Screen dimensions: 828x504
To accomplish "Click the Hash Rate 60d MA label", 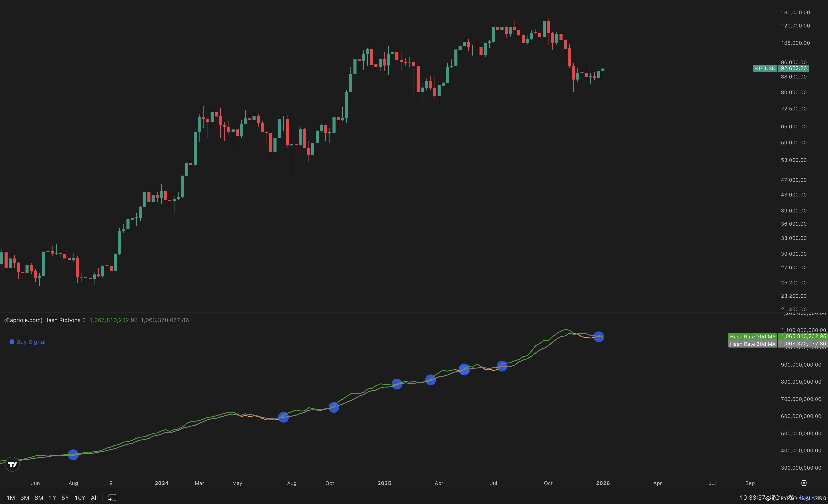I will [x=752, y=344].
